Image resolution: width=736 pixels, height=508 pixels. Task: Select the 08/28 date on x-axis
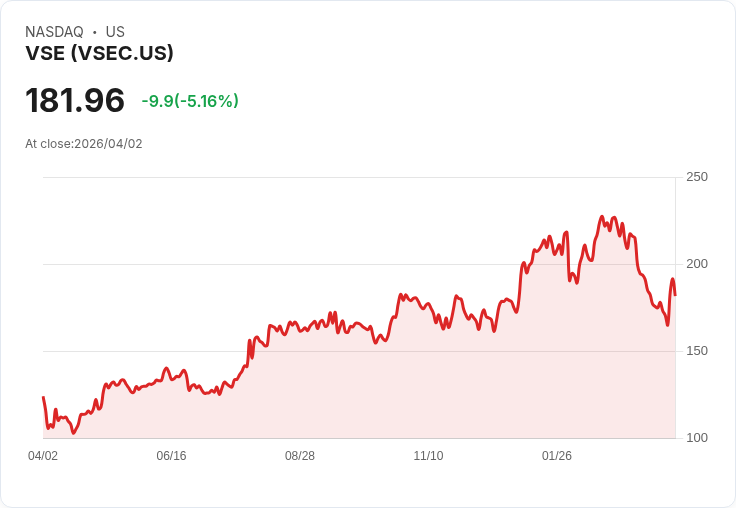(x=300, y=456)
